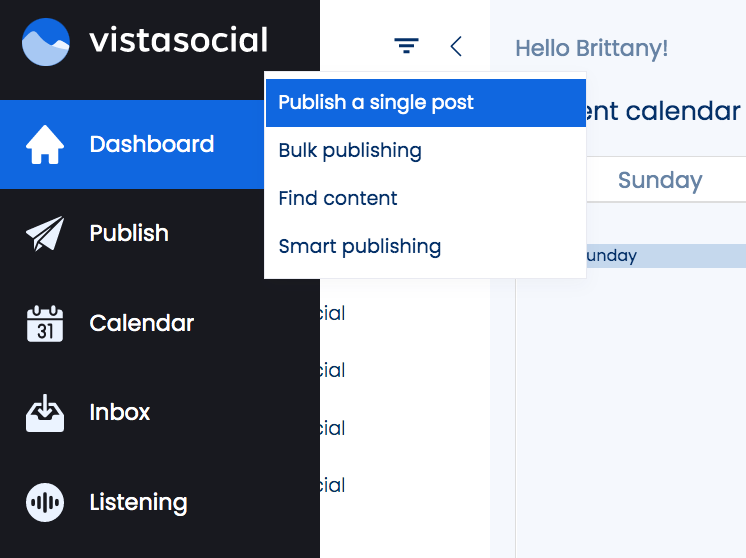Click the vistasocial brand name text

[x=178, y=40]
